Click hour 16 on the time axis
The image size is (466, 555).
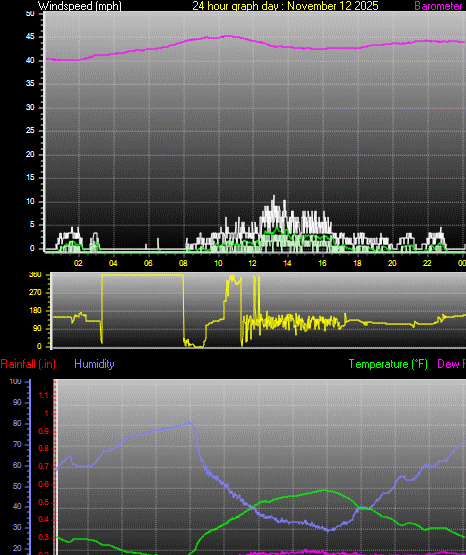pos(322,263)
